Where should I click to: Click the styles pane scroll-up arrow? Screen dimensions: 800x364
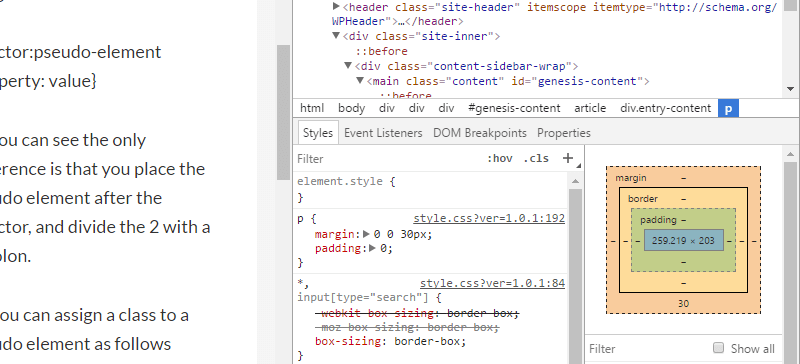(575, 181)
